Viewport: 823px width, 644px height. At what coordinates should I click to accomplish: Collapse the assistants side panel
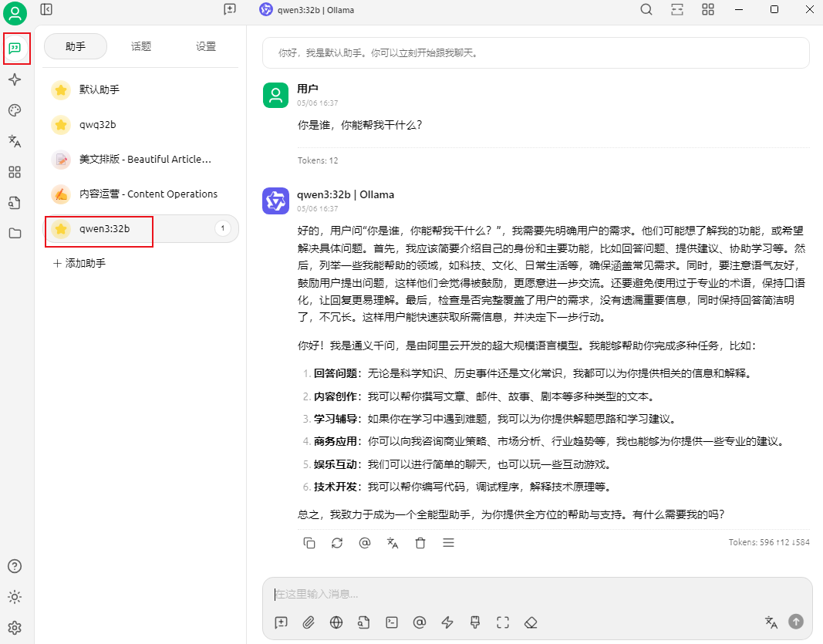pos(46,9)
